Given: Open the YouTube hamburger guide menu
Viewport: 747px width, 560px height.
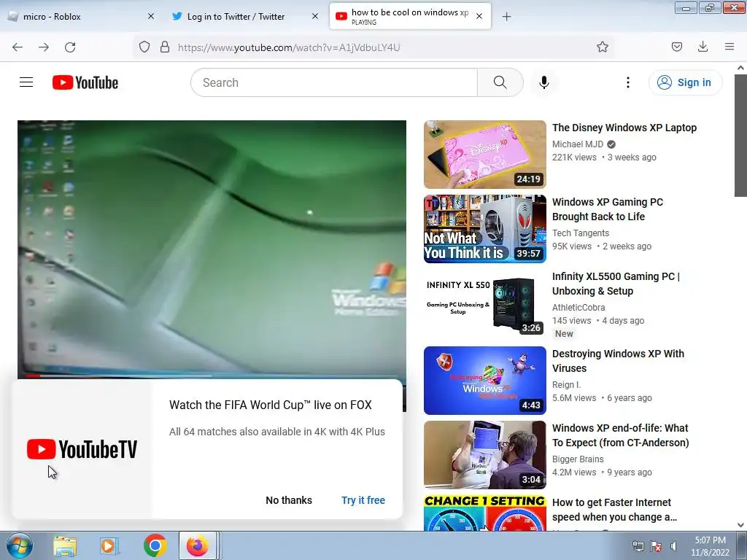Looking at the screenshot, I should pos(26,82).
